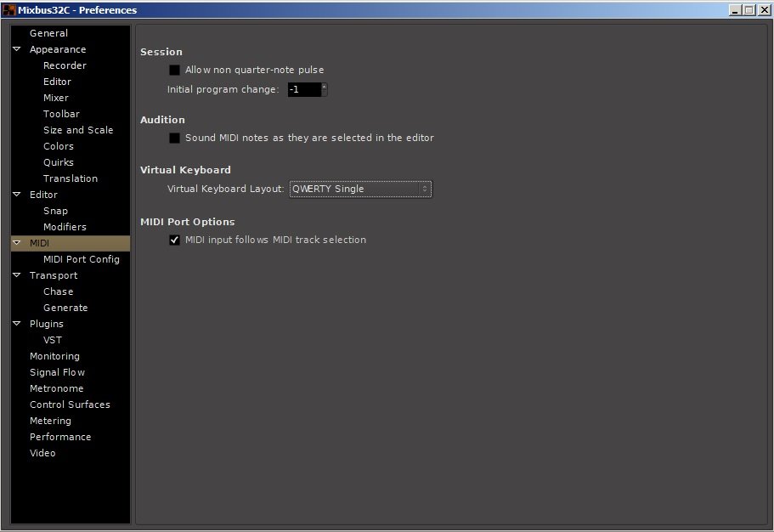Open the Chase transport settings
The image size is (774, 532).
pos(59,291)
